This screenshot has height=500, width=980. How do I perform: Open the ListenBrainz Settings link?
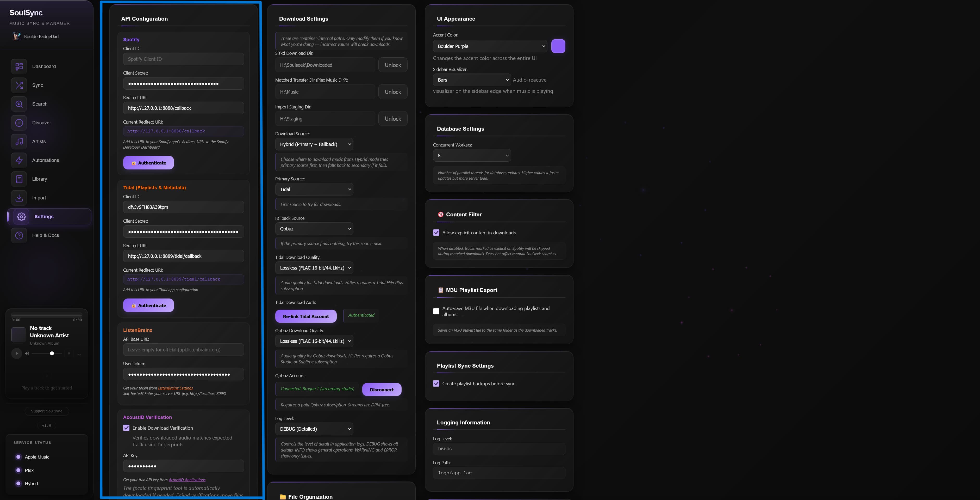click(175, 388)
